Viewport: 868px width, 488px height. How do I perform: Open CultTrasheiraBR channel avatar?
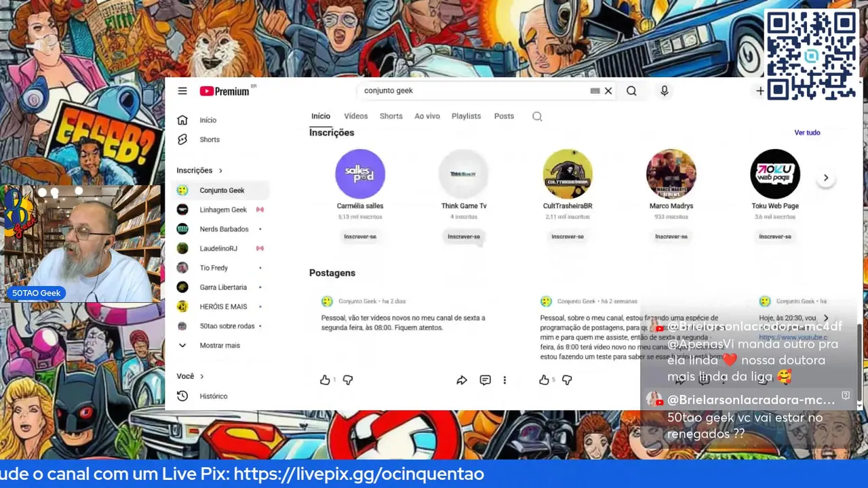point(568,174)
